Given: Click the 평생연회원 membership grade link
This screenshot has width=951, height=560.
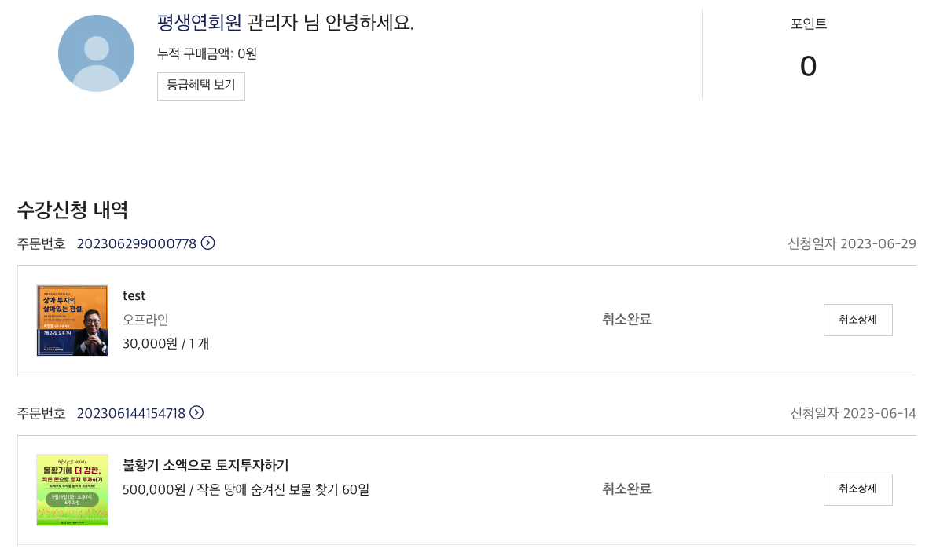Looking at the screenshot, I should pyautogui.click(x=200, y=23).
